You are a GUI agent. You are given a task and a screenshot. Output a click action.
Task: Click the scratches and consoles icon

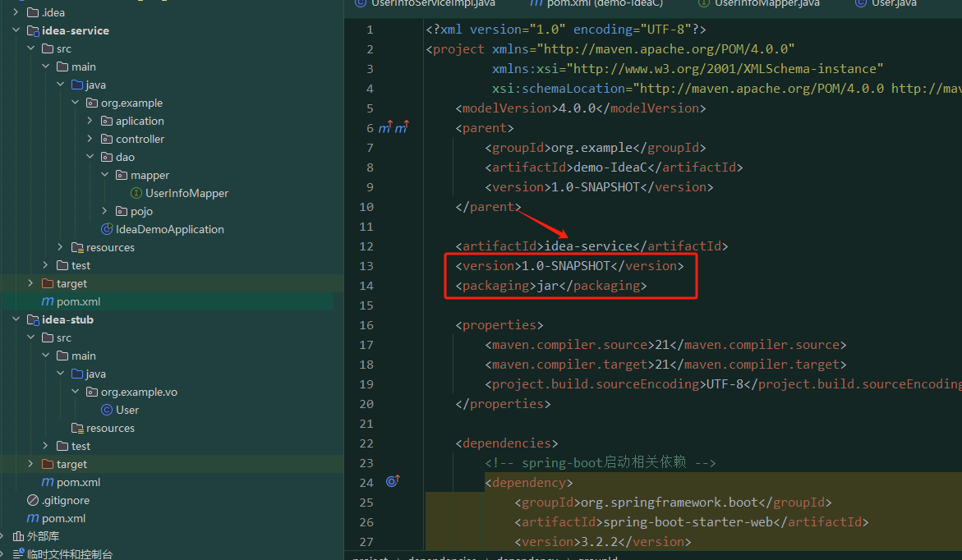pyautogui.click(x=18, y=554)
